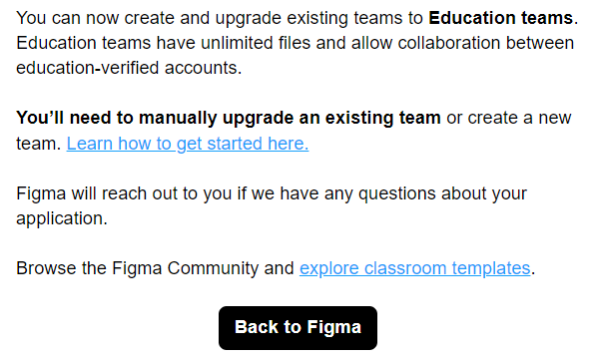This screenshot has height=364, width=596.
Task: Click the Back to Figma button
Action: coord(298,328)
